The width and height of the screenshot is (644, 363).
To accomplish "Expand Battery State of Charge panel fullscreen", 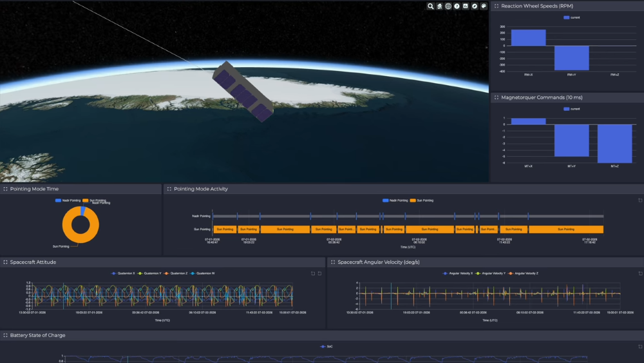I will 5,335.
